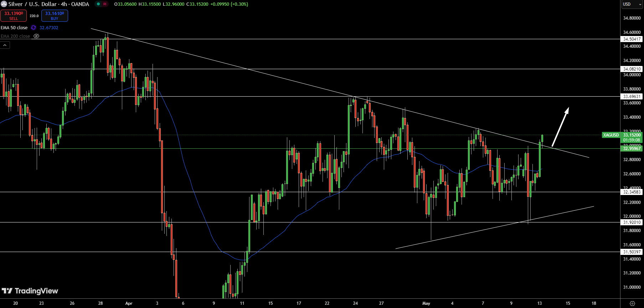This screenshot has height=308, width=644.
Task: Select the horizontal line label 31.92010
Action: click(632, 222)
